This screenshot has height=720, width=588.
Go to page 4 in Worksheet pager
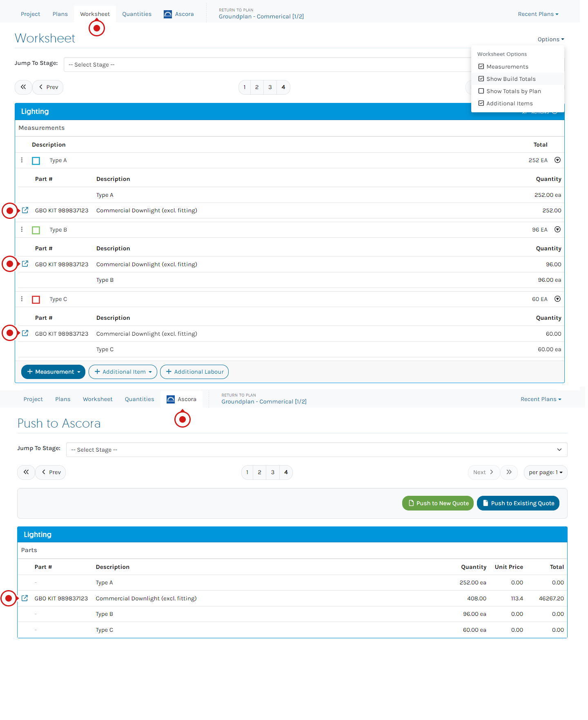(283, 87)
